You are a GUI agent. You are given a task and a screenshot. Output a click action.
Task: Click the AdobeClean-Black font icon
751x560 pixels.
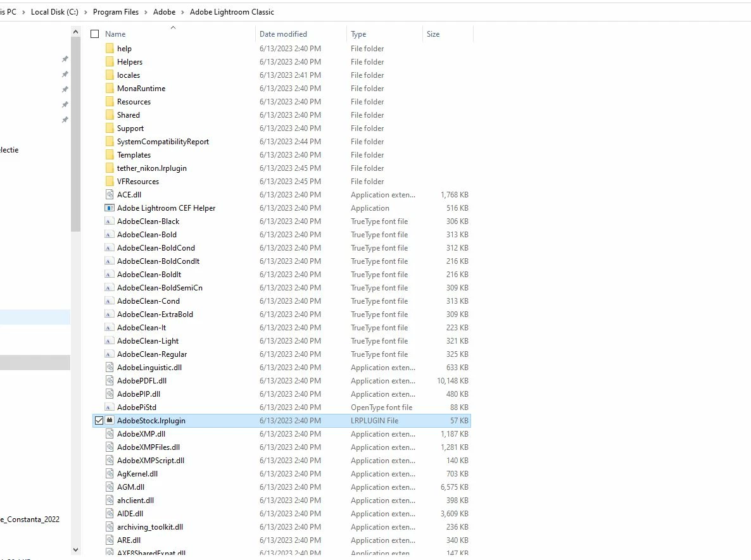tap(110, 221)
